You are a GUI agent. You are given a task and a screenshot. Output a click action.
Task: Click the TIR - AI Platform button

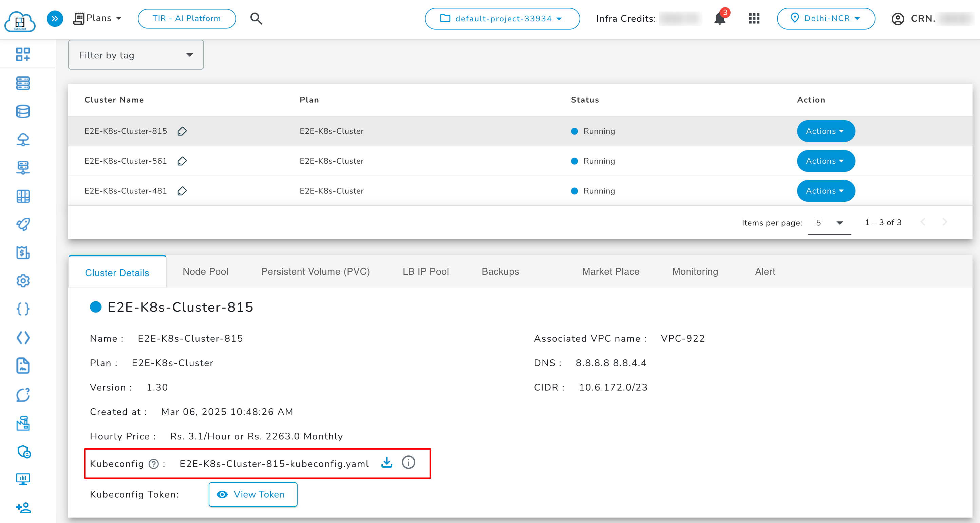tap(186, 18)
